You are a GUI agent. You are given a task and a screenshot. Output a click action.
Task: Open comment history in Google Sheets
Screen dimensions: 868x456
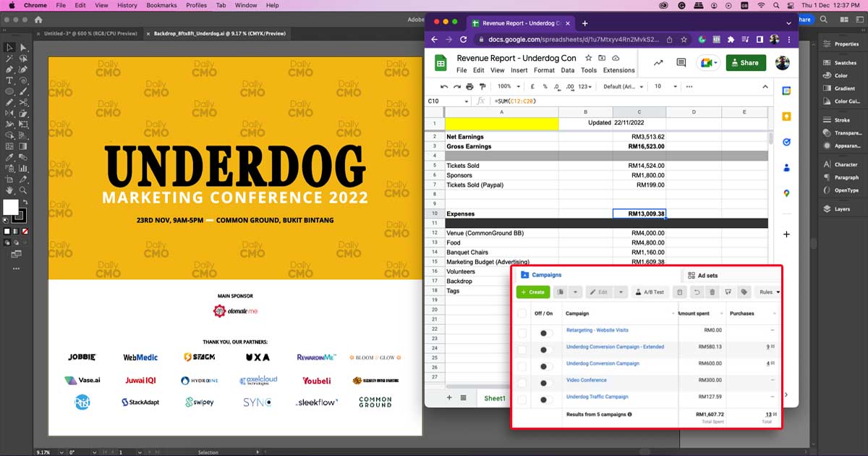tap(681, 63)
